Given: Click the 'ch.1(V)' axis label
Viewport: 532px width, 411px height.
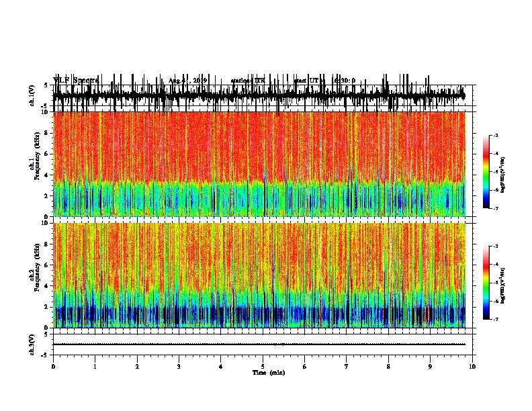Looking at the screenshot, I should (32, 95).
